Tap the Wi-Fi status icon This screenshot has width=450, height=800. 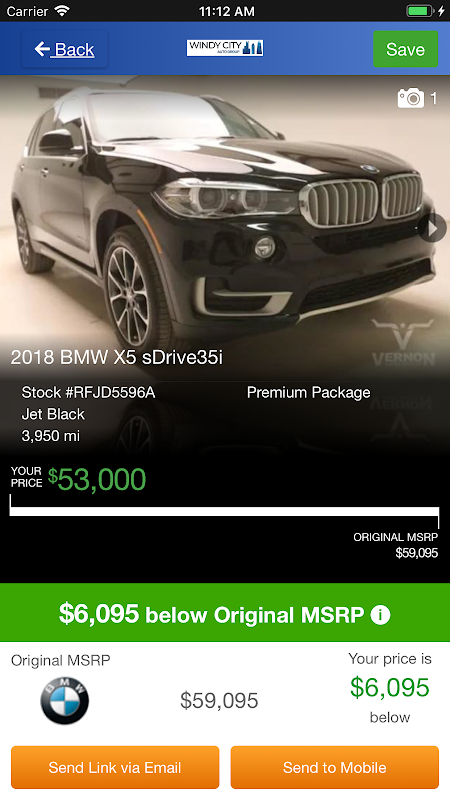click(62, 11)
